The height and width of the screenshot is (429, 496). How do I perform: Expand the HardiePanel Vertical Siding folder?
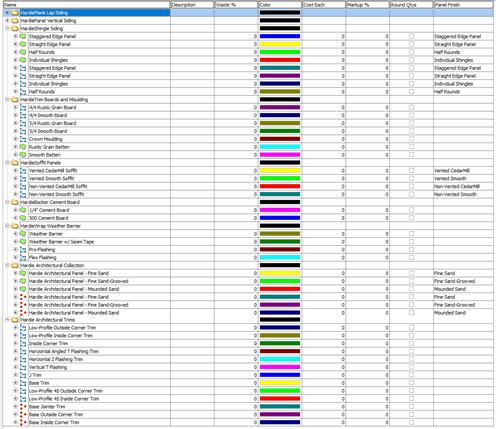tap(7, 21)
